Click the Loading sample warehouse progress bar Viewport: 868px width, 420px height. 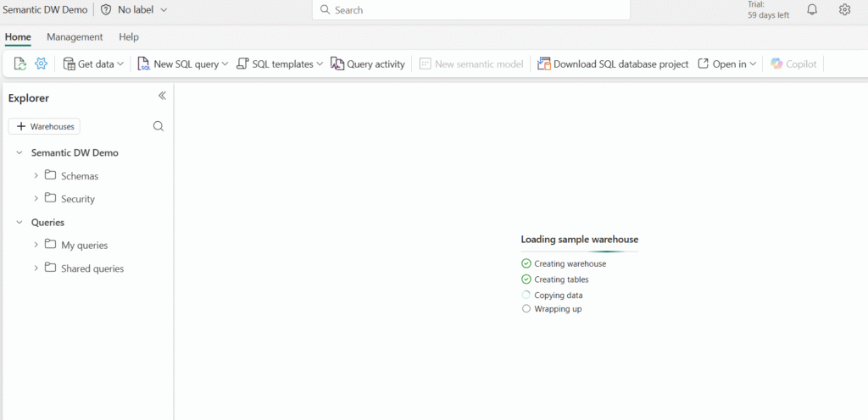coord(580,251)
